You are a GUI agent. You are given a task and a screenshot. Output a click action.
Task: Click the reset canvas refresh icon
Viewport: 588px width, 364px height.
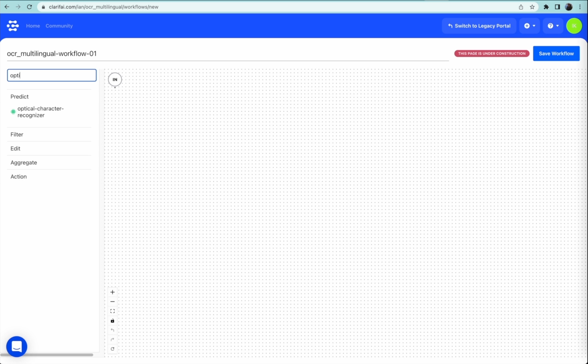point(112,349)
